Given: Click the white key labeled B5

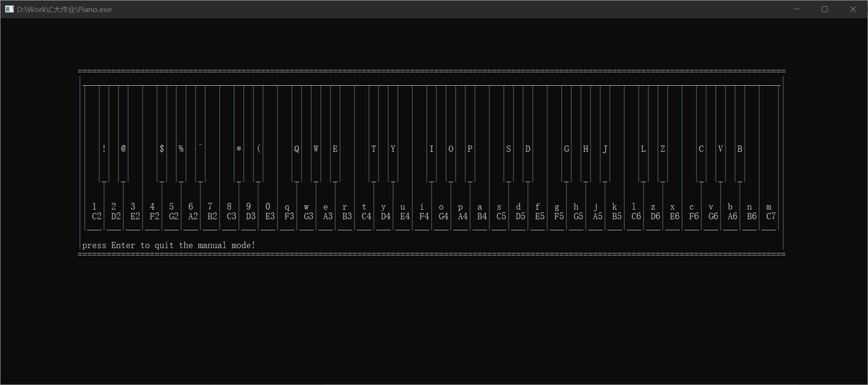Looking at the screenshot, I should coord(615,212).
